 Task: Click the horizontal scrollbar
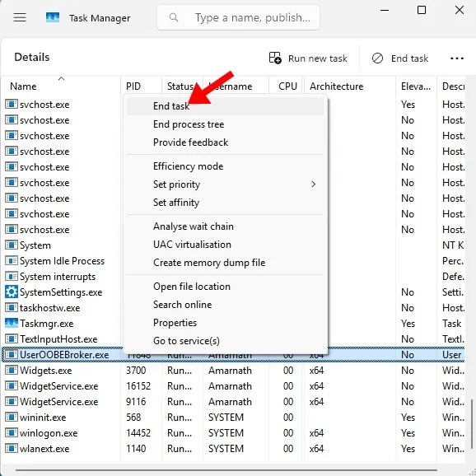pyautogui.click(x=226, y=470)
